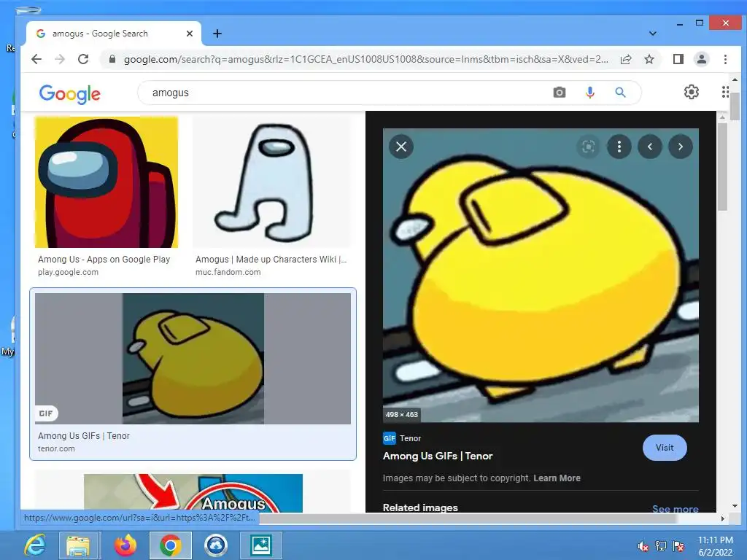The width and height of the screenshot is (747, 560).
Task: Open a new browser tab
Action: [217, 34]
